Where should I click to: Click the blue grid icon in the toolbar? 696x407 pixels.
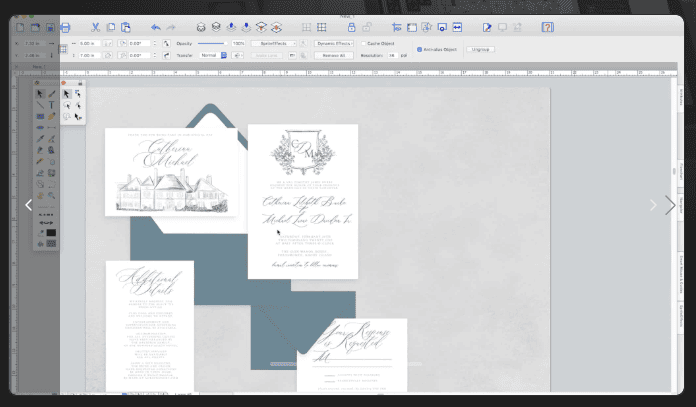point(321,28)
